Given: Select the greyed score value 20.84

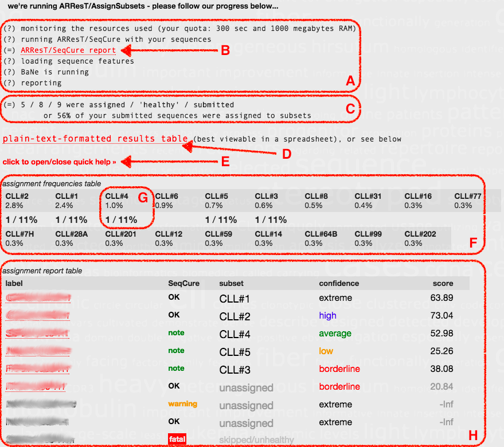Looking at the screenshot, I should click(441, 387).
